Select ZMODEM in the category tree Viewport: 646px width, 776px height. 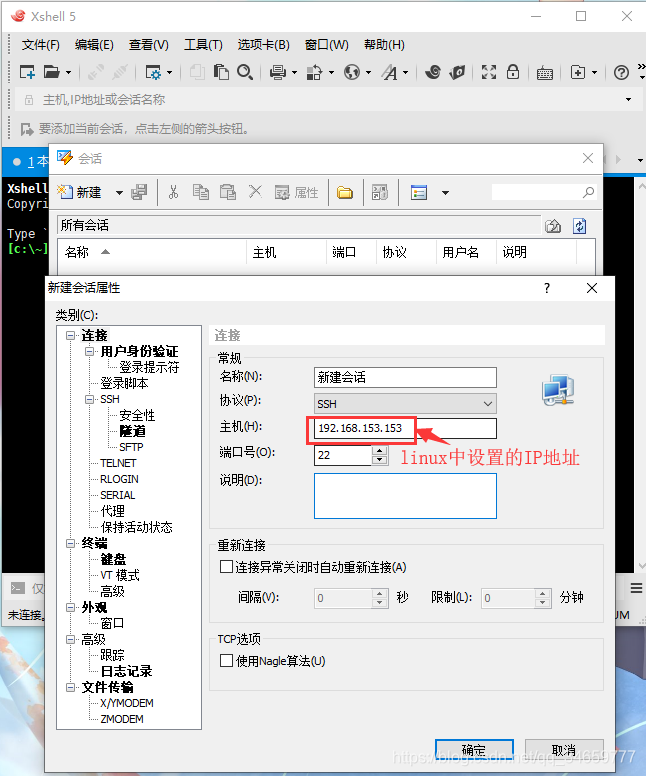(122, 719)
